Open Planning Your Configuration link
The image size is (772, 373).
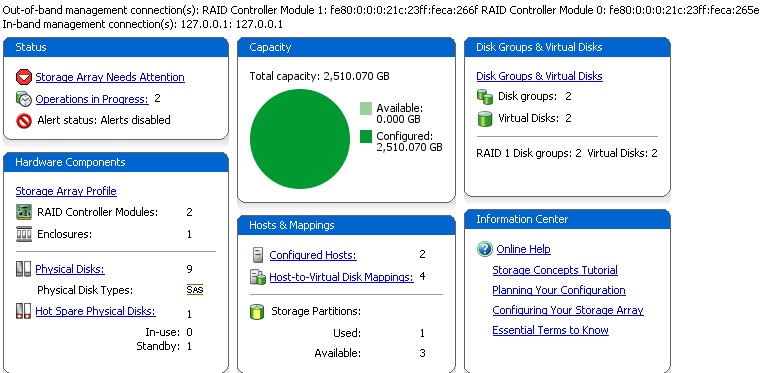point(559,290)
